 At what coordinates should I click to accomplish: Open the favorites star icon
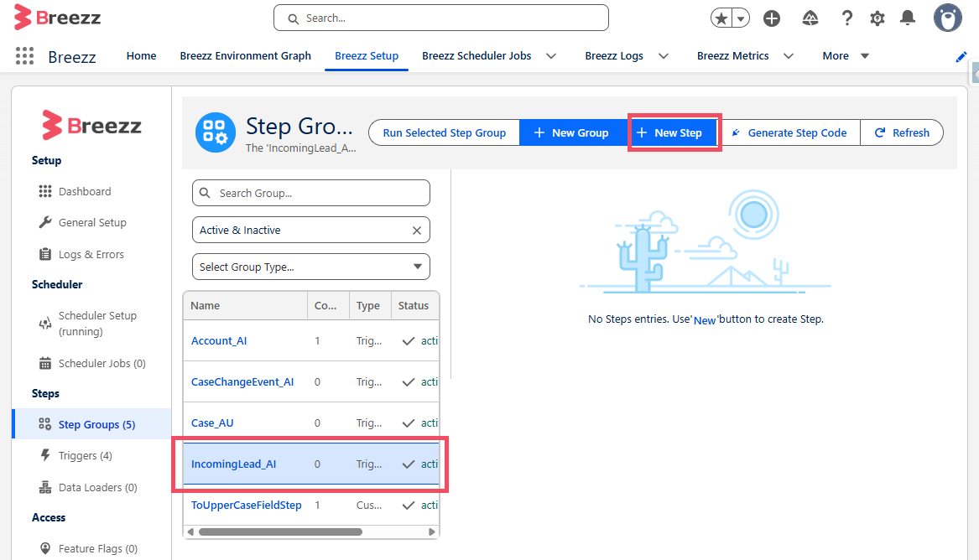pos(721,18)
